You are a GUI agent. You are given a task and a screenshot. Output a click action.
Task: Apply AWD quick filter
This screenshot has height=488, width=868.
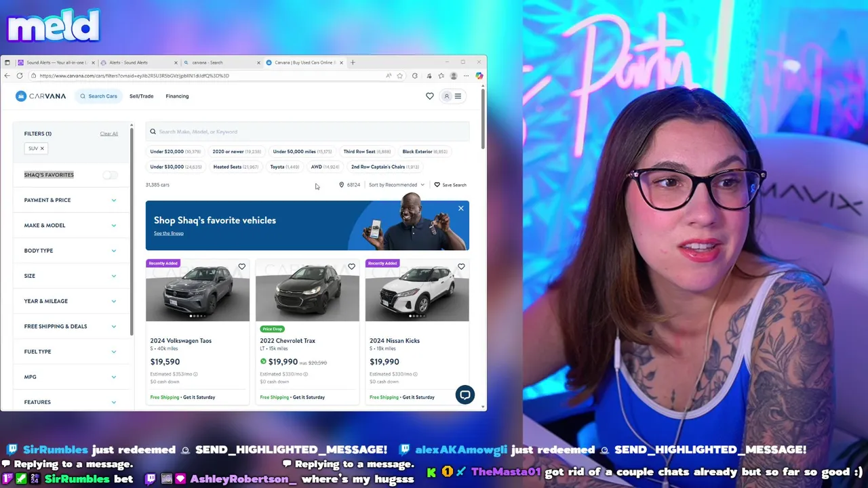[x=325, y=167]
